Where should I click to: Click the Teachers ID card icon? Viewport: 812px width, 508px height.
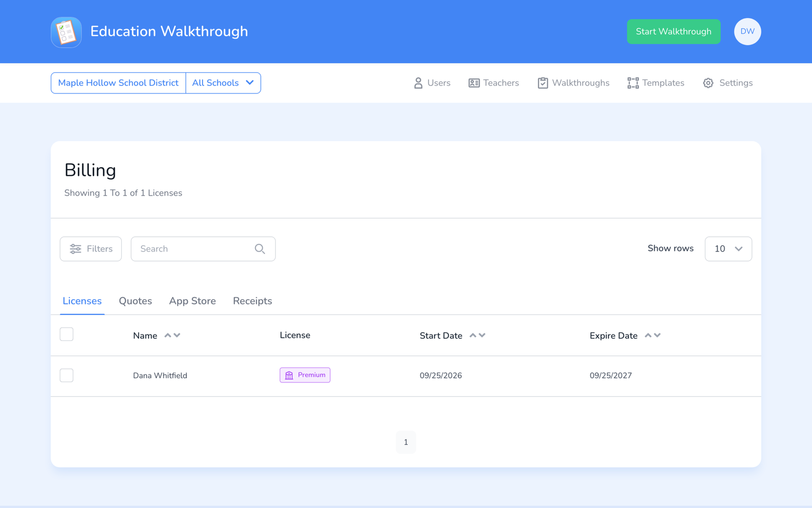click(474, 83)
